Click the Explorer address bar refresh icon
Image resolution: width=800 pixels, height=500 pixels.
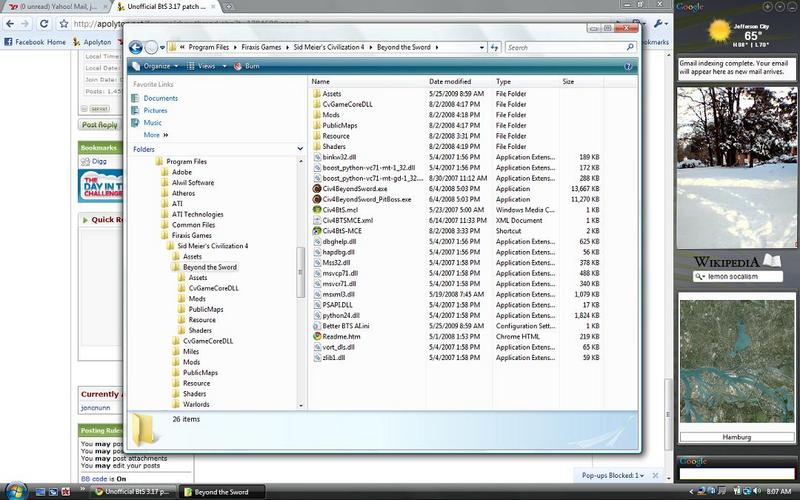494,47
